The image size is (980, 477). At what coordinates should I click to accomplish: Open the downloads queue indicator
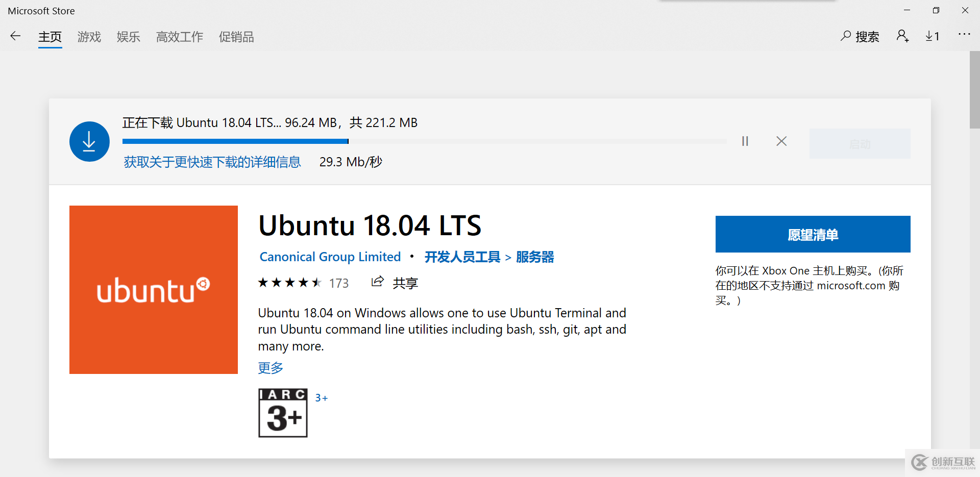932,36
